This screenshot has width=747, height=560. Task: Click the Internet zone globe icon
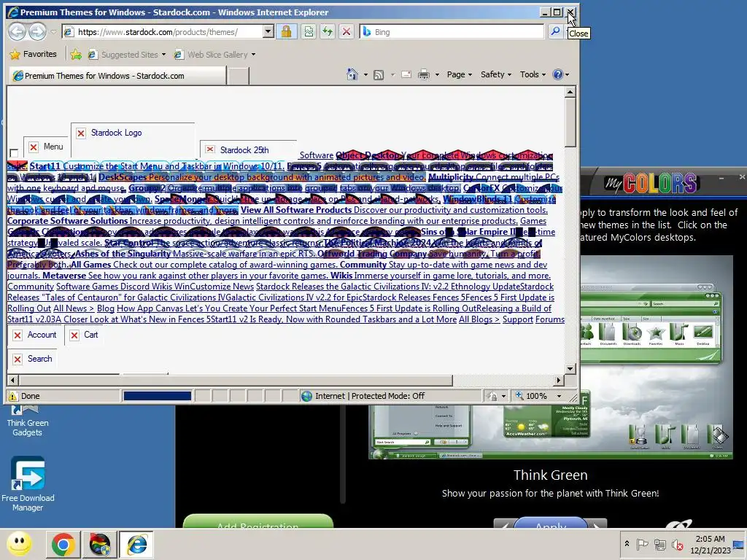pyautogui.click(x=307, y=396)
